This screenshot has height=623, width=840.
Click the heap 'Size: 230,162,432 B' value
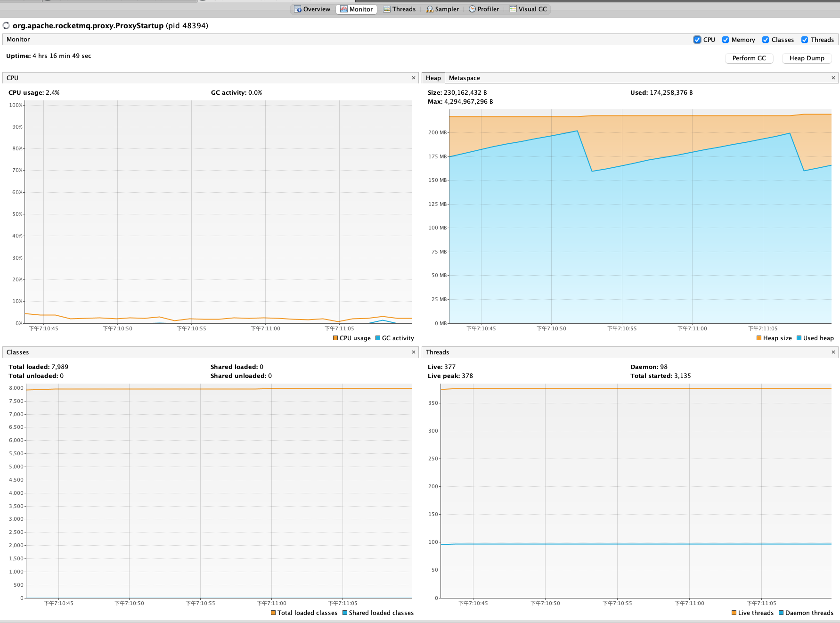457,92
